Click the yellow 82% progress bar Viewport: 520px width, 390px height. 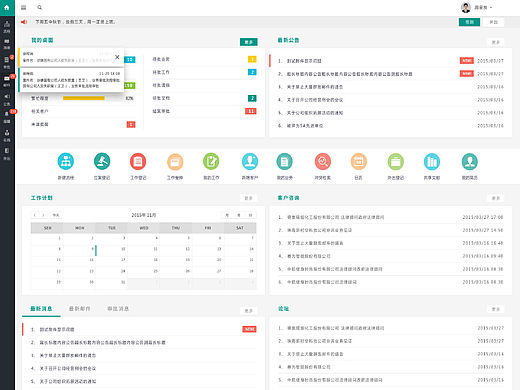(x=84, y=98)
